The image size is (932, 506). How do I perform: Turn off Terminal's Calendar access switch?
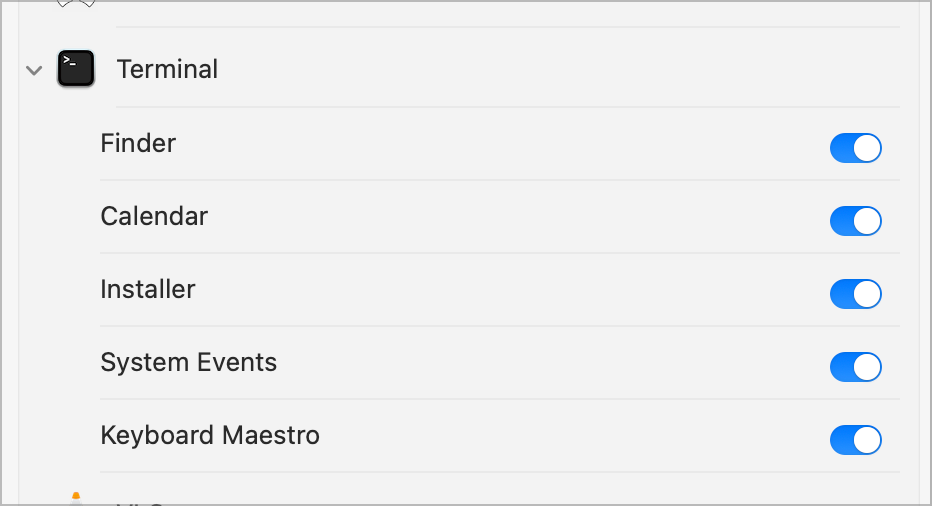pos(855,221)
